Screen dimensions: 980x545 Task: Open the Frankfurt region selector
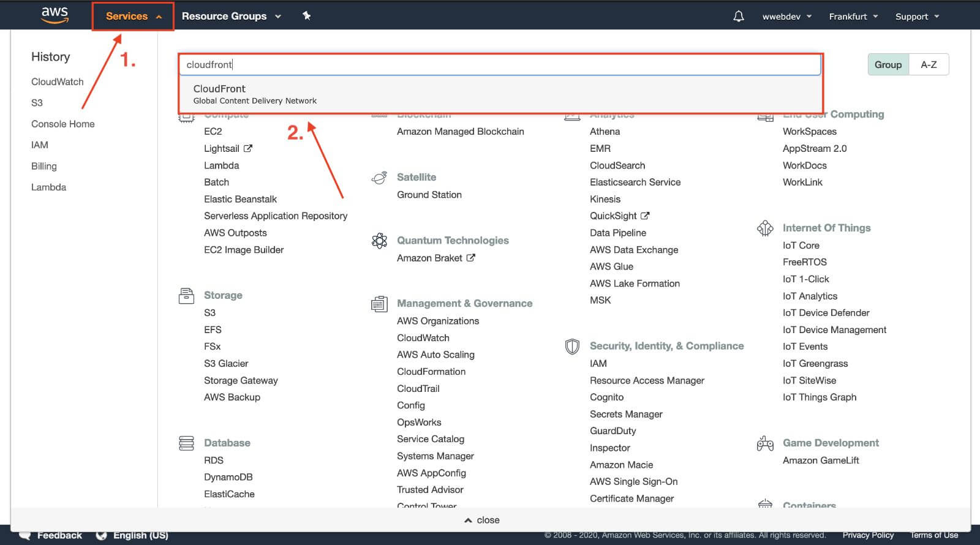[x=853, y=17]
